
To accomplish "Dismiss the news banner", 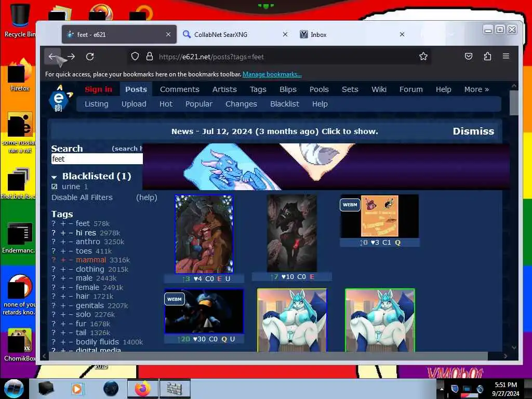I will [x=473, y=131].
